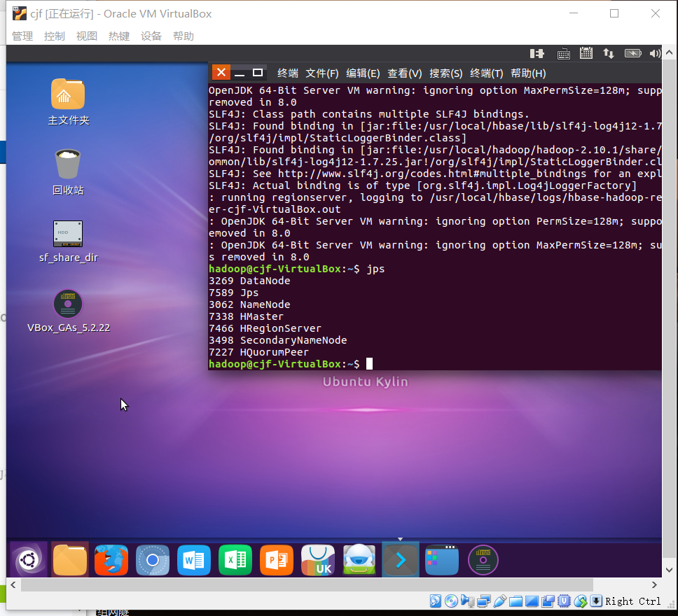Viewport: 678px width, 616px height.
Task: Click the '7338 HMaster' line in terminal
Action: click(246, 316)
